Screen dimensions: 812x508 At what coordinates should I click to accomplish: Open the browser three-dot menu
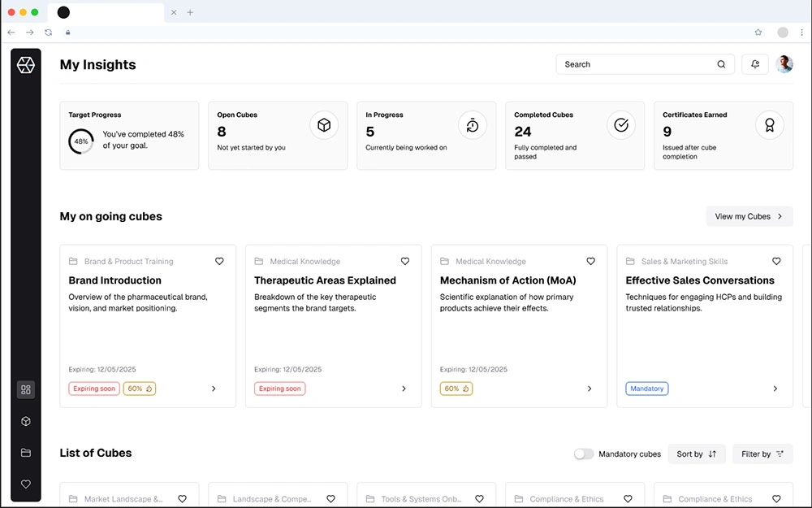tap(801, 33)
